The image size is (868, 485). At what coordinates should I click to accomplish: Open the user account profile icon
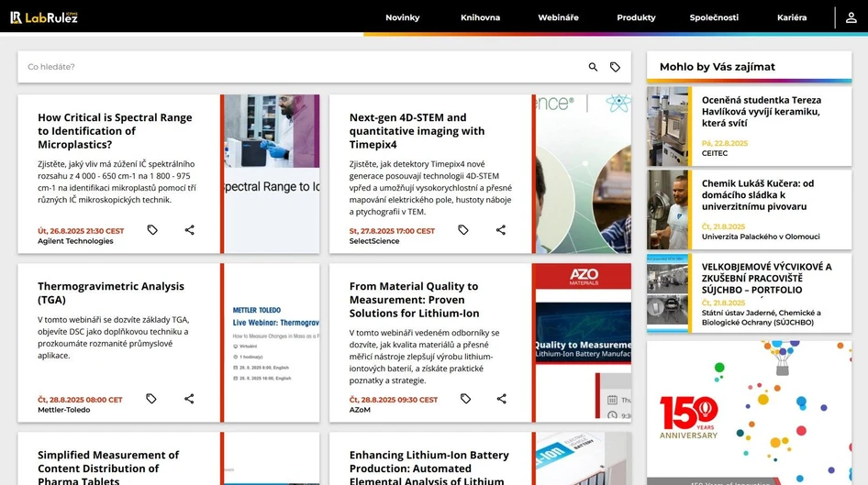point(851,17)
